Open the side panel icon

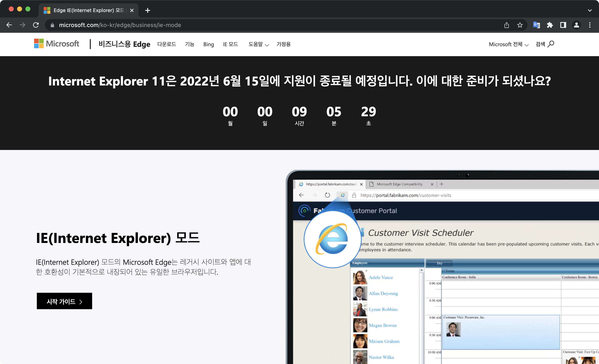pos(563,25)
